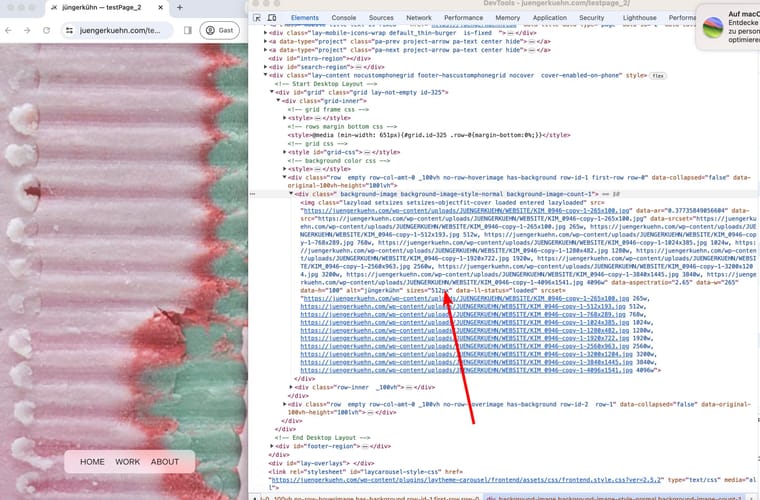This screenshot has width=760, height=500.
Task: Expand the row-inner _100vh div node
Action: pyautogui.click(x=291, y=386)
